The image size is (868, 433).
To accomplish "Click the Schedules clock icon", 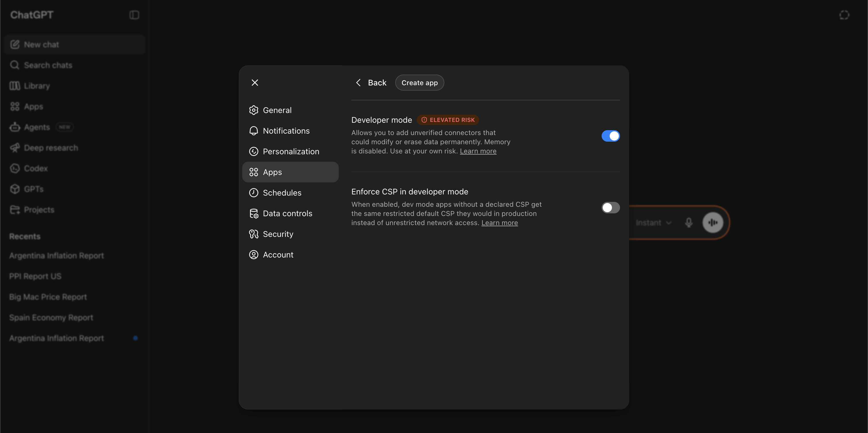I will click(253, 193).
